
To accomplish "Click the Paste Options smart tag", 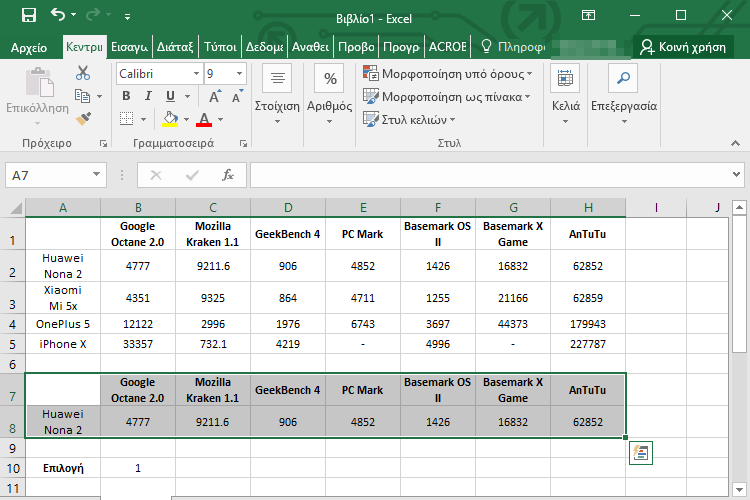I will [641, 453].
